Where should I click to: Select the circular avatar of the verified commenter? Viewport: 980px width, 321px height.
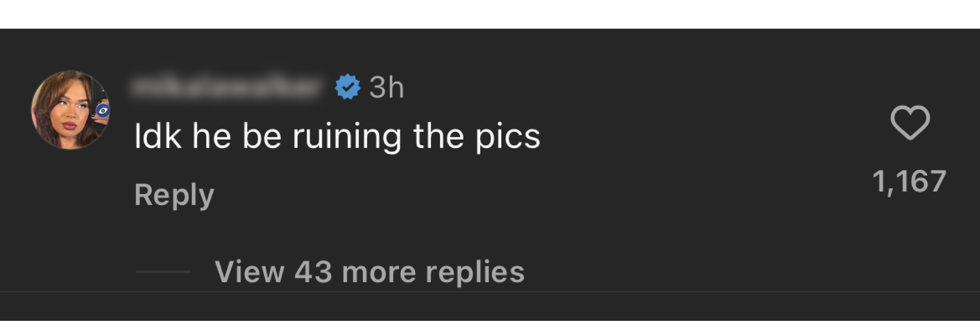coord(71,110)
